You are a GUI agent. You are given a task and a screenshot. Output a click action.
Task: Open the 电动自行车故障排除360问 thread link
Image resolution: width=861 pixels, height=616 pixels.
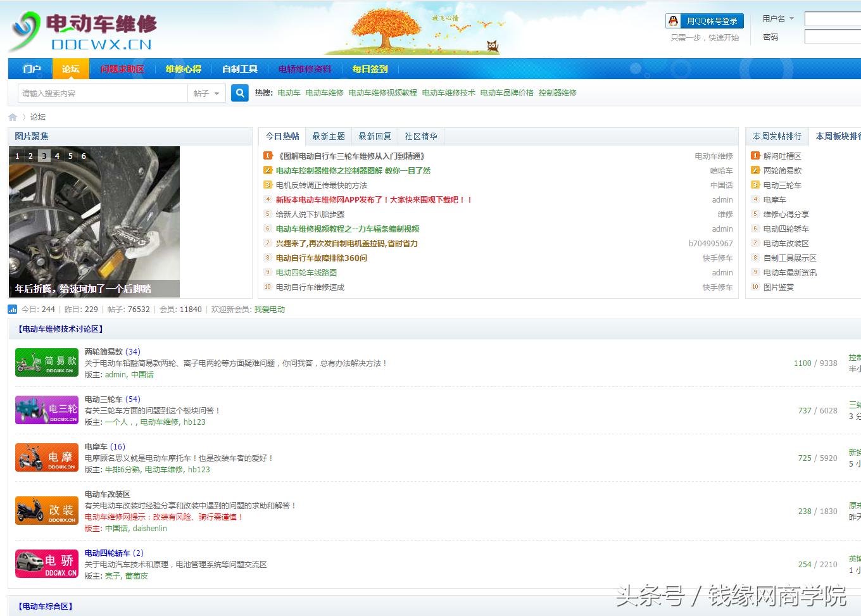click(320, 258)
